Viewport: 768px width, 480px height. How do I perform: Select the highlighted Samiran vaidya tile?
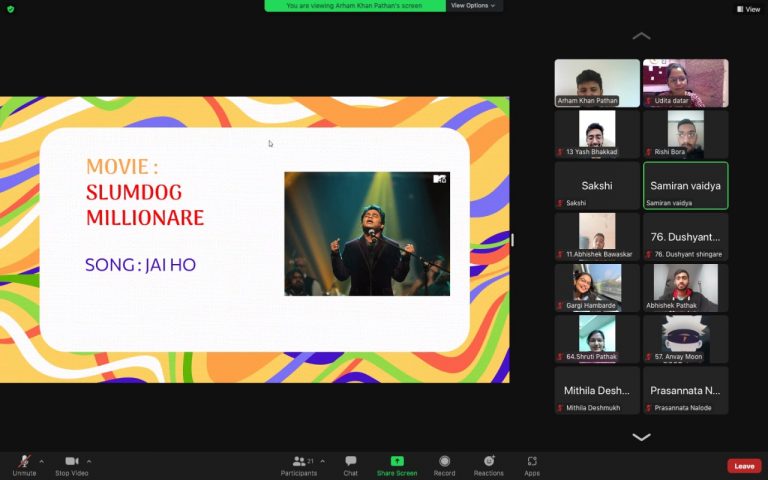pyautogui.click(x=686, y=186)
